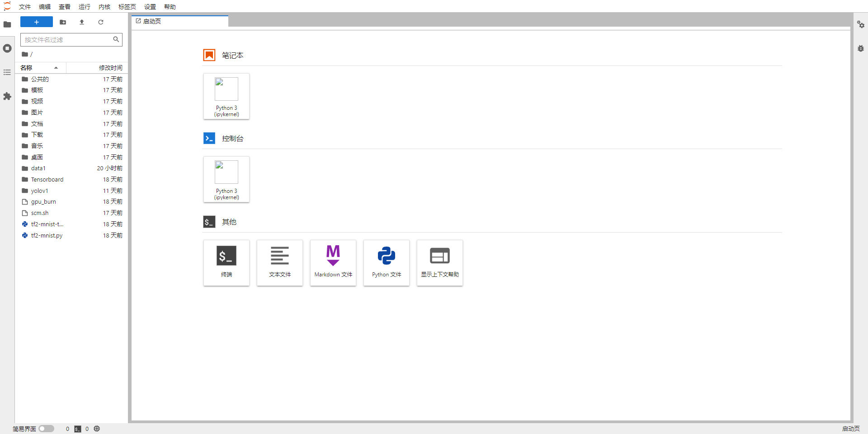The image size is (868, 434).
Task: Create a new Markdown file
Action: [333, 263]
